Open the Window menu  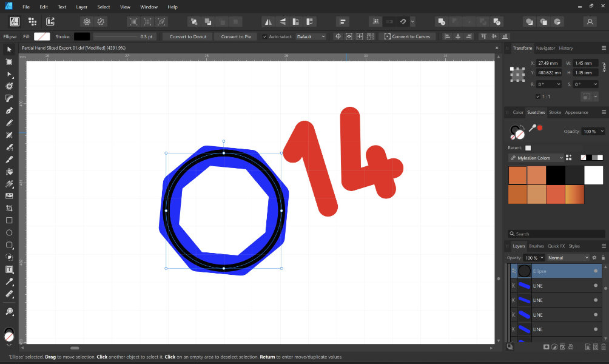pyautogui.click(x=149, y=7)
